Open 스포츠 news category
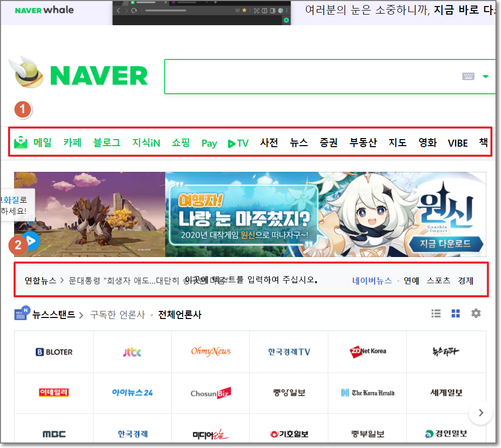 tap(439, 280)
